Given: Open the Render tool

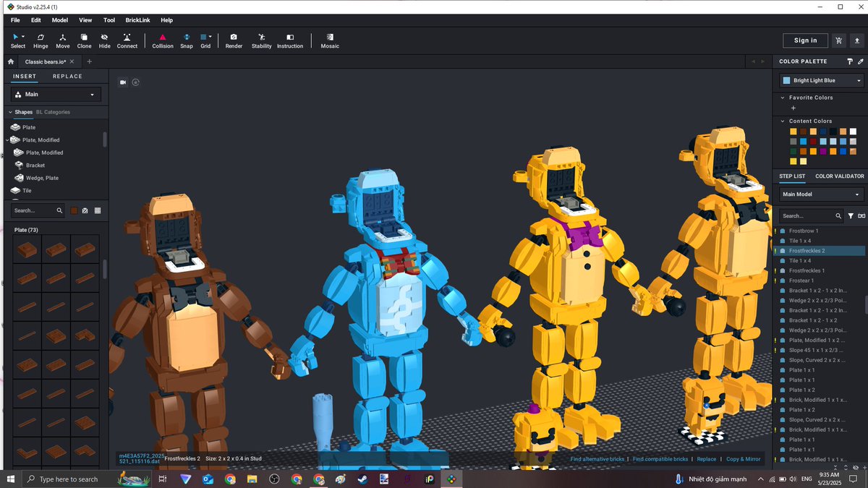Looking at the screenshot, I should pyautogui.click(x=234, y=40).
